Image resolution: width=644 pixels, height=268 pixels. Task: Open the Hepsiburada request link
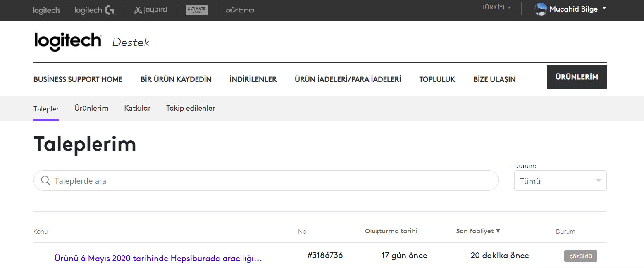pyautogui.click(x=158, y=259)
